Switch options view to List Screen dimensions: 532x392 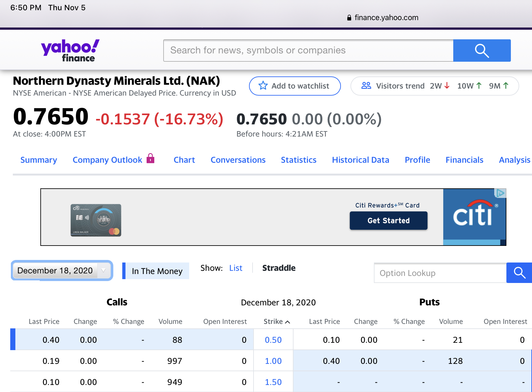pos(236,268)
